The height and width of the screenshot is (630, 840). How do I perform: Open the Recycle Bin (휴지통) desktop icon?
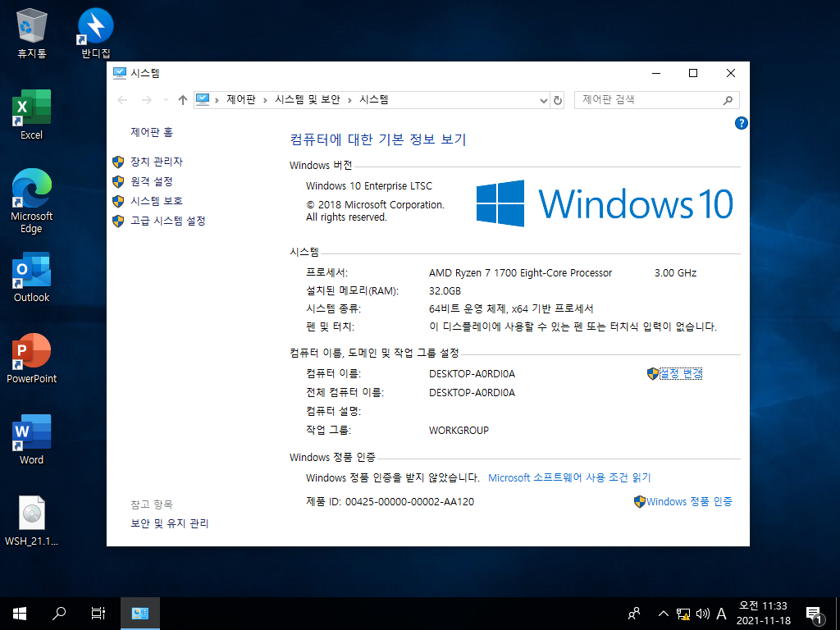tap(32, 33)
